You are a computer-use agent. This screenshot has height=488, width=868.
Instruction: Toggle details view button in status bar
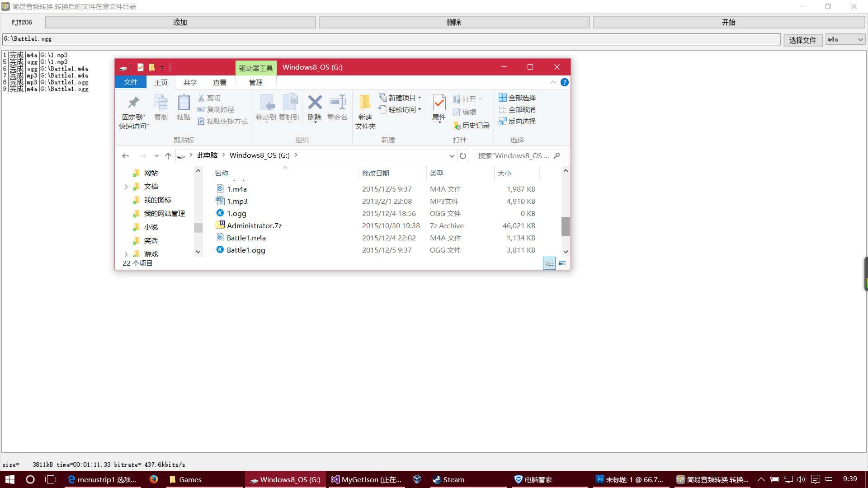(549, 263)
